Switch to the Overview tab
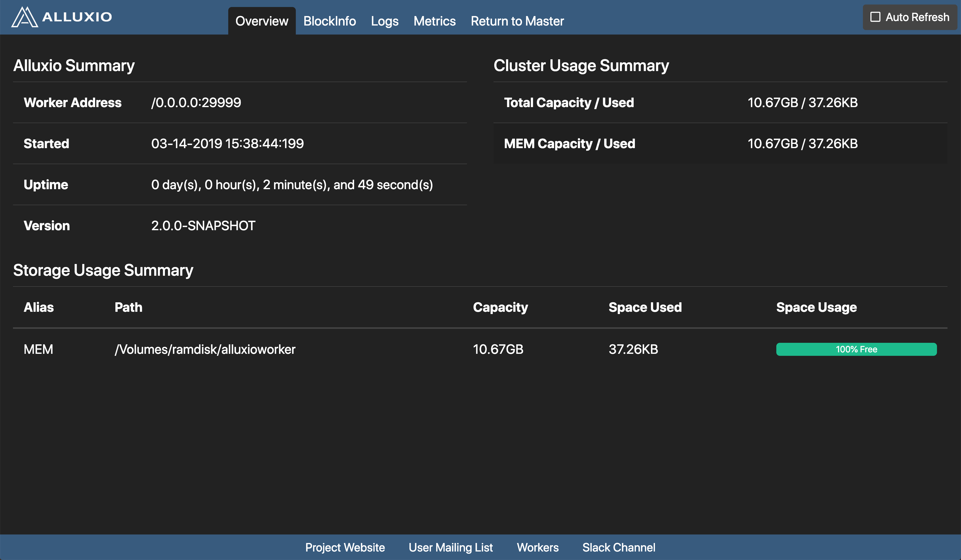This screenshot has height=560, width=961. point(262,21)
